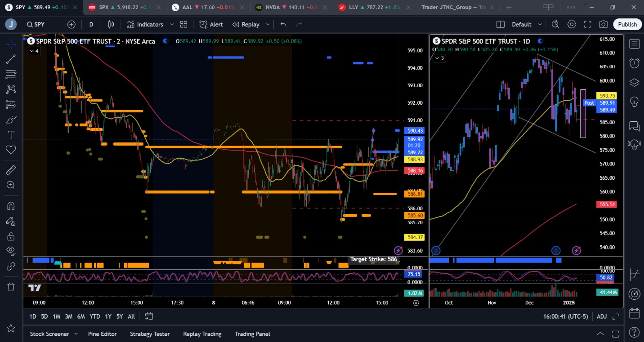This screenshot has width=644, height=342.
Task: Set the date range to YTD
Action: tap(94, 316)
